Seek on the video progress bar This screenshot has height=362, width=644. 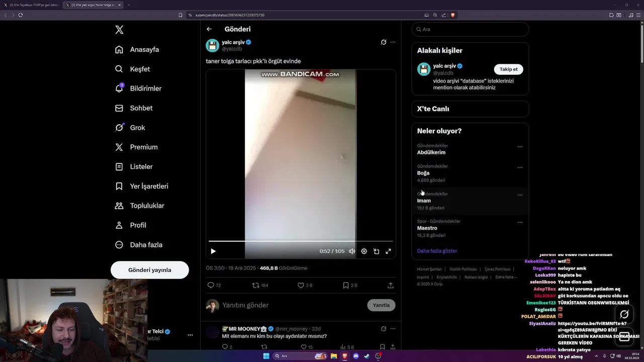pyautogui.click(x=301, y=241)
